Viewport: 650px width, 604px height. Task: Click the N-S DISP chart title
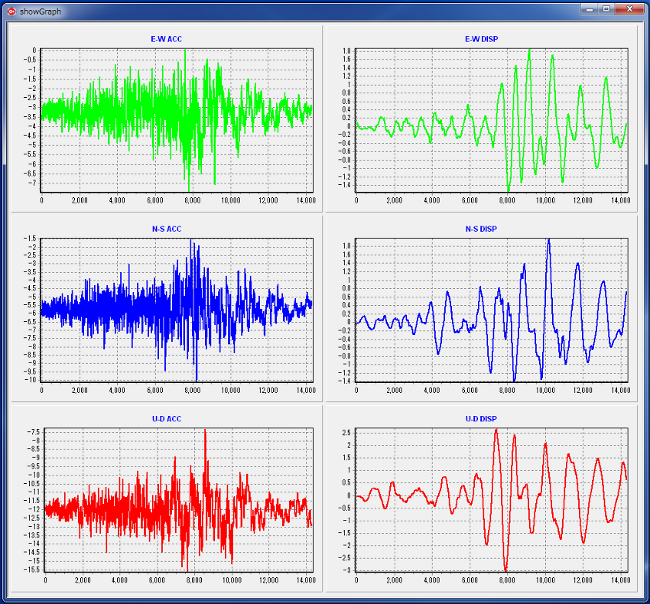point(481,229)
